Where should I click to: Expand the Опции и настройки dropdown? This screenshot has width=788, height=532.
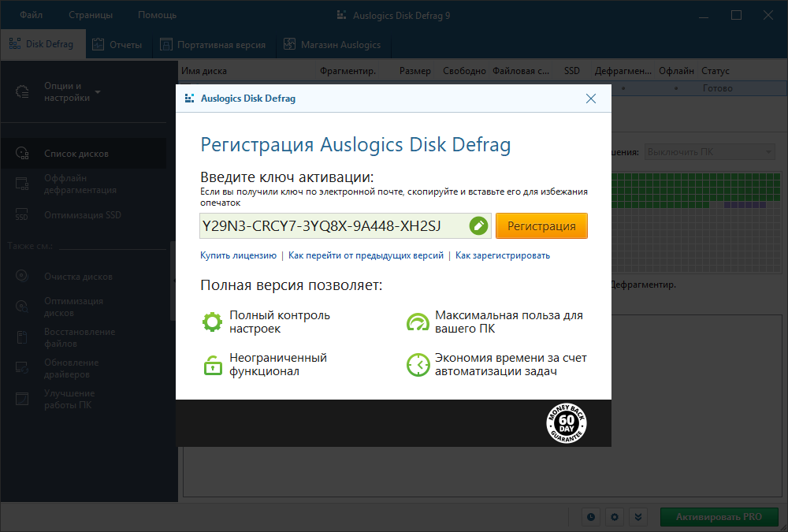[98, 92]
